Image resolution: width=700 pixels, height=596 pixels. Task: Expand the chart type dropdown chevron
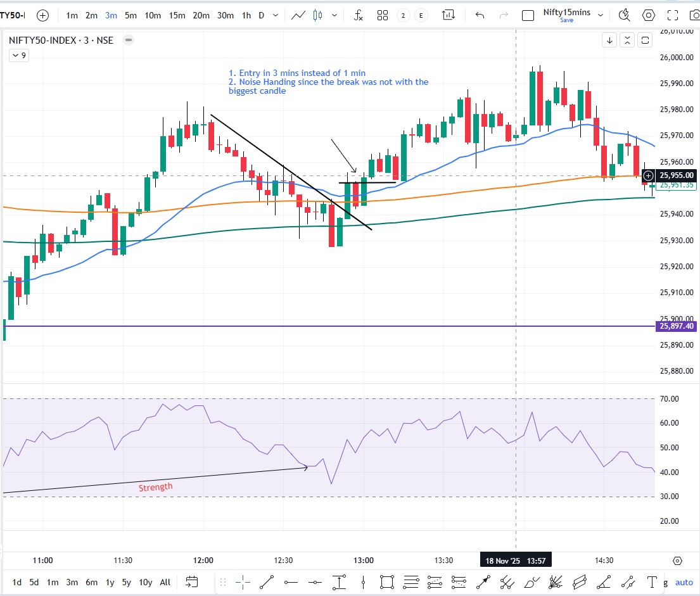[x=334, y=15]
